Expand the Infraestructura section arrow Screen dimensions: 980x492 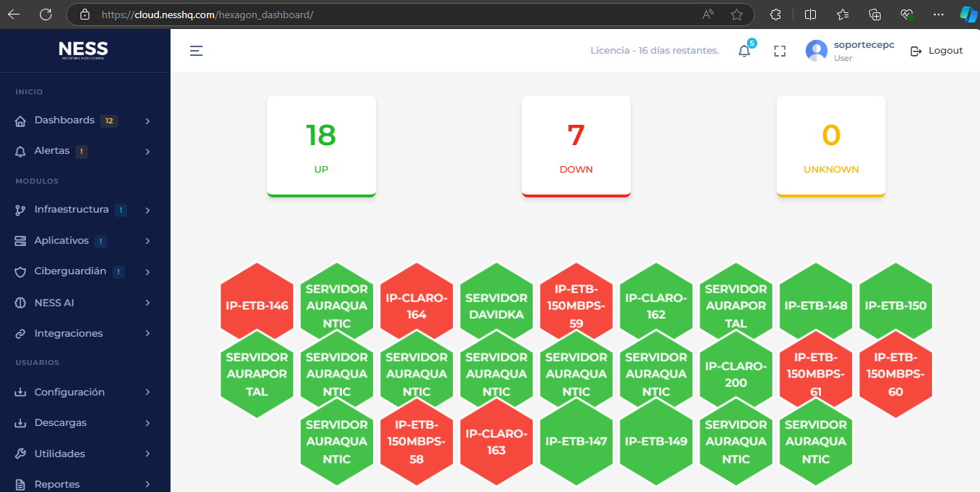pos(147,210)
